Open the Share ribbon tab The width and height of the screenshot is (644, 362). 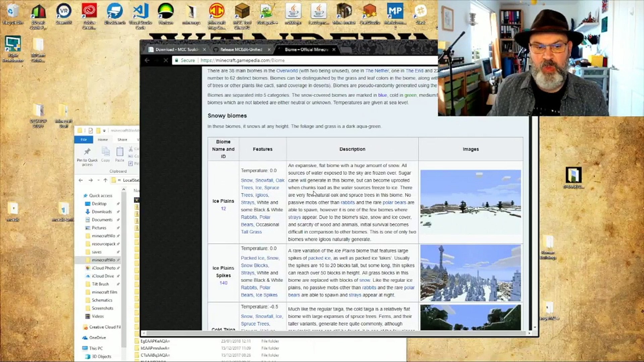click(122, 140)
